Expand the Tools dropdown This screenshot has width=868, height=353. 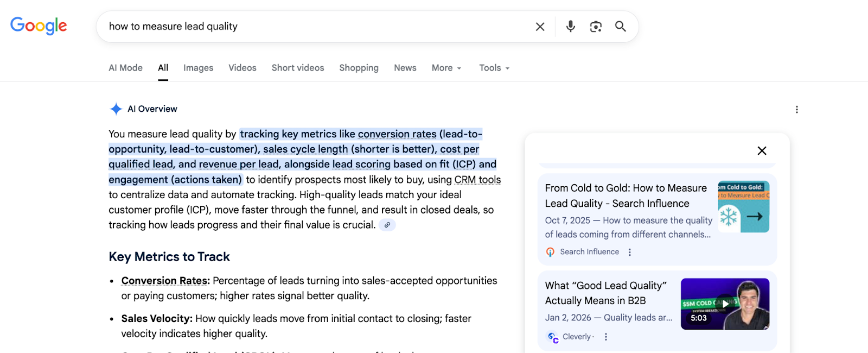click(494, 68)
